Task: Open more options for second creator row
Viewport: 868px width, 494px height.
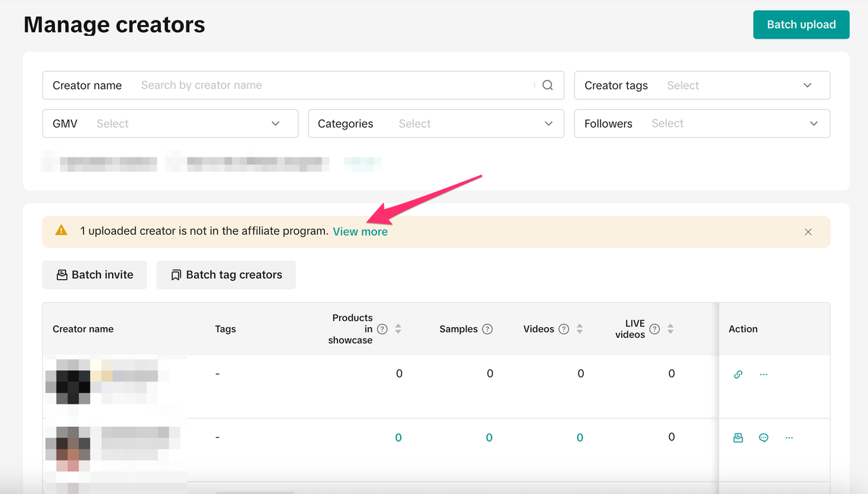Action: pyautogui.click(x=789, y=438)
